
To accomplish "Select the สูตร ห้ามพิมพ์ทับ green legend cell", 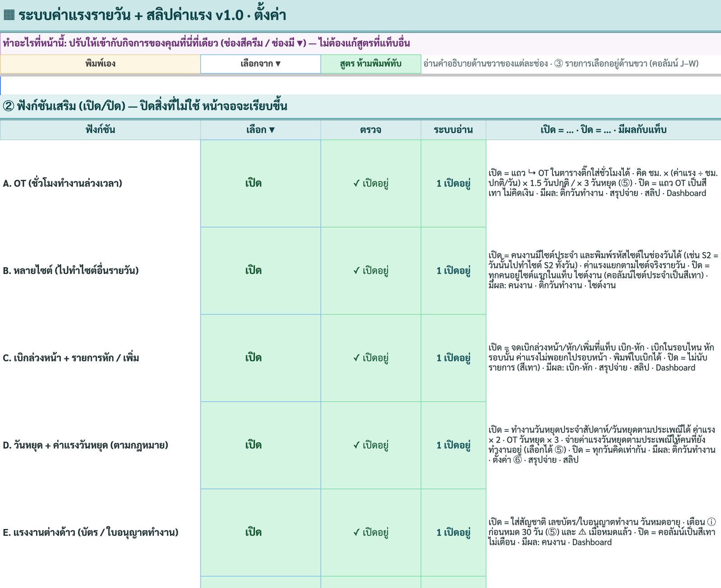I will [371, 64].
